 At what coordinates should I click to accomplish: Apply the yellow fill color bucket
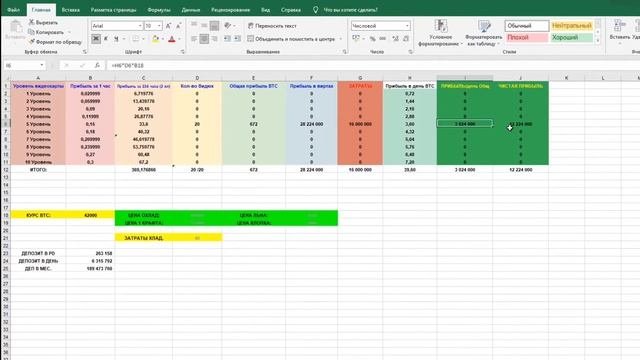[x=155, y=39]
